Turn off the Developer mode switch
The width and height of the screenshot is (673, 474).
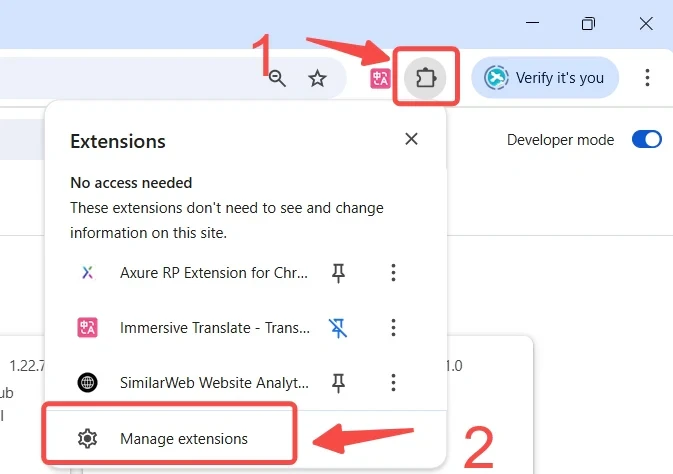coord(646,140)
